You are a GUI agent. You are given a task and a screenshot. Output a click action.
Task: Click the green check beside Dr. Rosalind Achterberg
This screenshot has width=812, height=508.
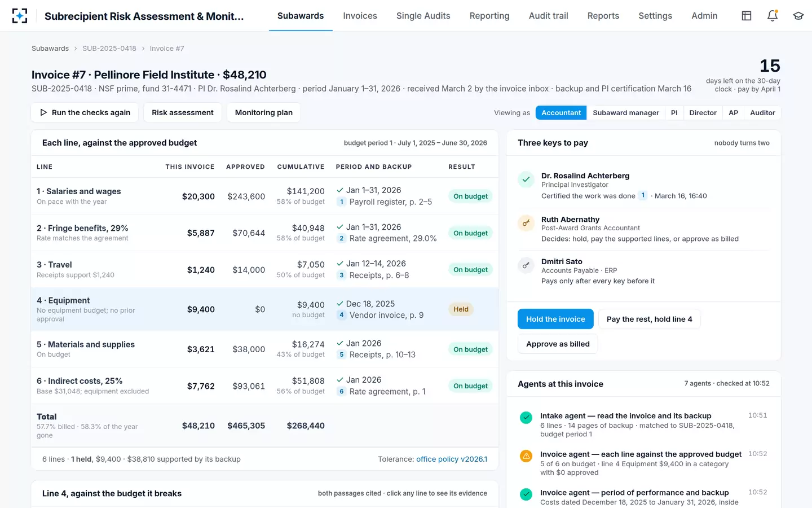[x=526, y=179]
